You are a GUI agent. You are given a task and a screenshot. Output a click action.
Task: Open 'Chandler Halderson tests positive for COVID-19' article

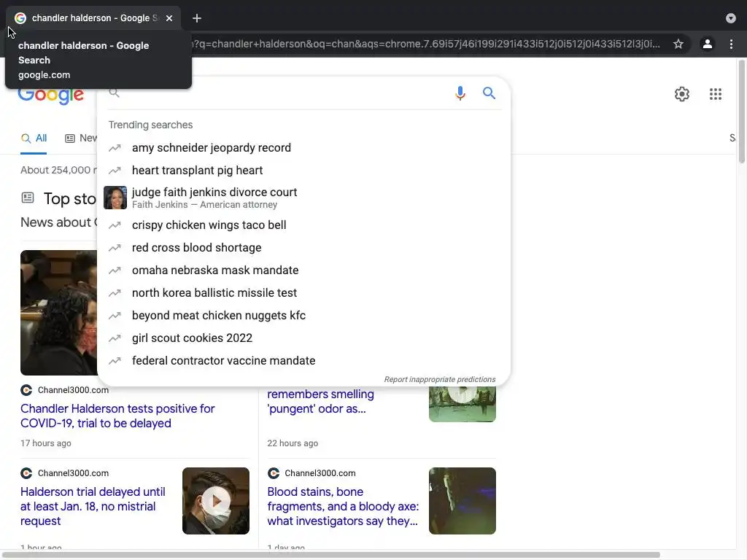pos(117,416)
